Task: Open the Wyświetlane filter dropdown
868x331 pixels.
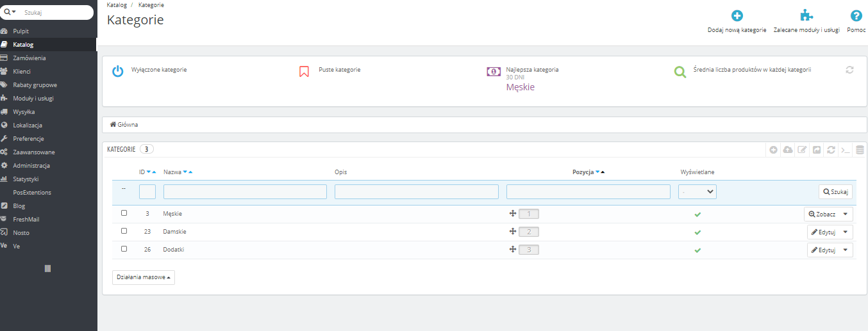Action: (x=697, y=191)
